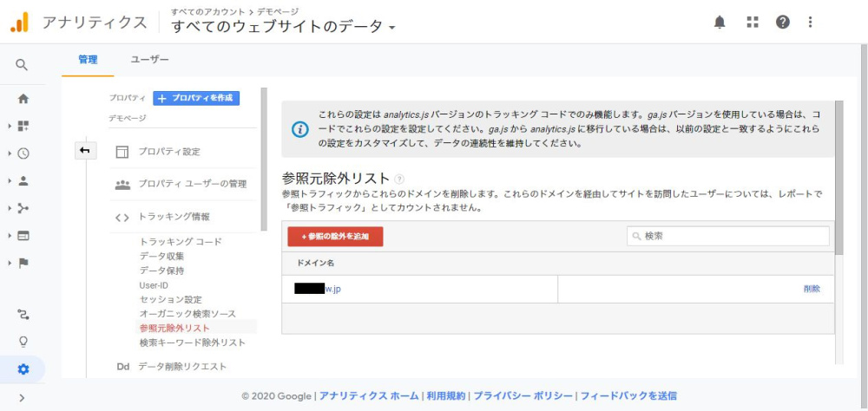Click the back arrow button beside property column

[84, 151]
